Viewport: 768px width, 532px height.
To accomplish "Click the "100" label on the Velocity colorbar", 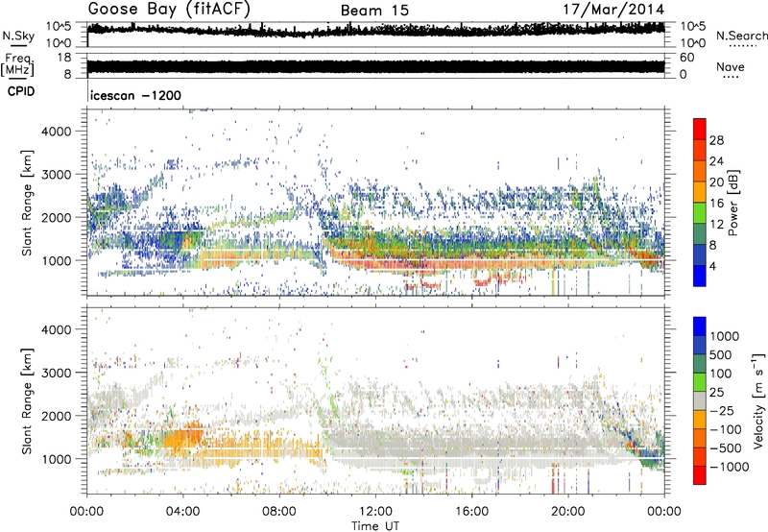I will coord(721,374).
